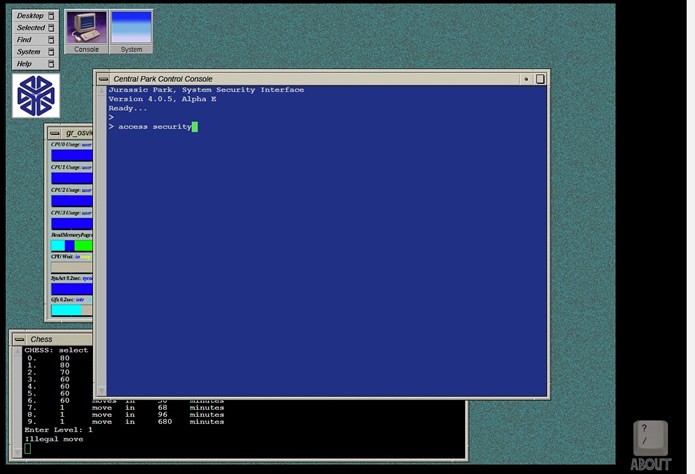
Task: Click 'Jurassic Park, System Security Interface' text
Action: click(x=206, y=90)
